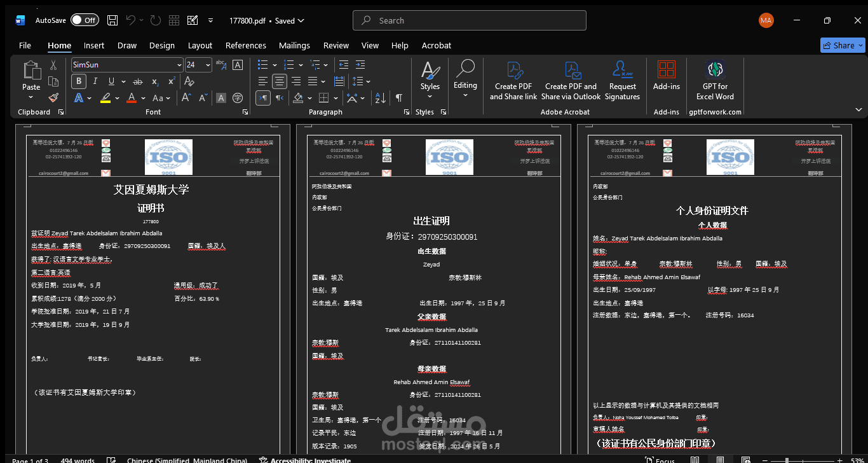Collapse the ribbon with the chevron
This screenshot has height=463, width=868.
pyautogui.click(x=858, y=109)
